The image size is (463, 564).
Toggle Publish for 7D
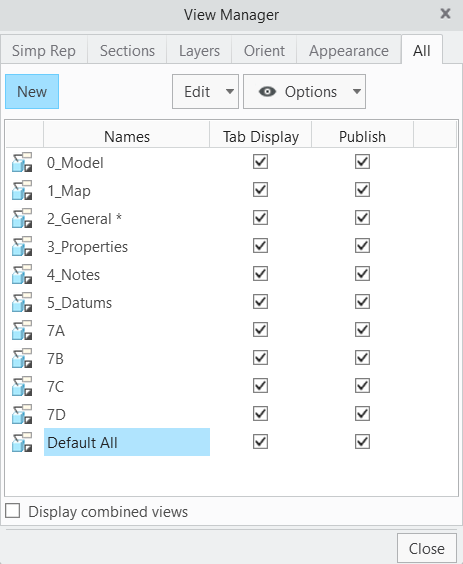click(362, 414)
